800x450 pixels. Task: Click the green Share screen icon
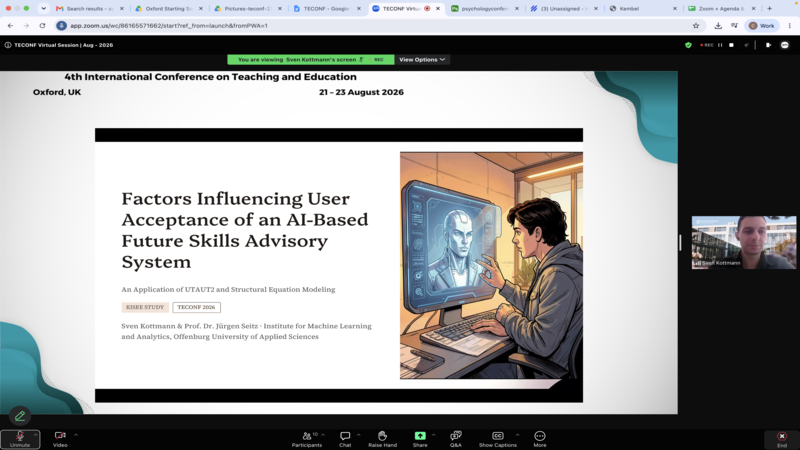click(x=420, y=436)
